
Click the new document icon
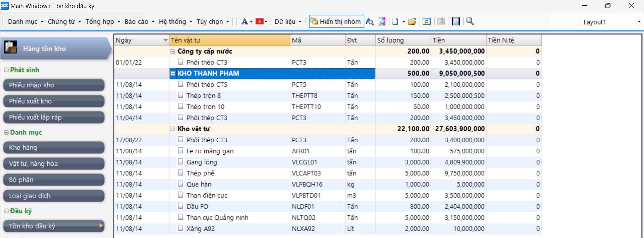point(395,22)
